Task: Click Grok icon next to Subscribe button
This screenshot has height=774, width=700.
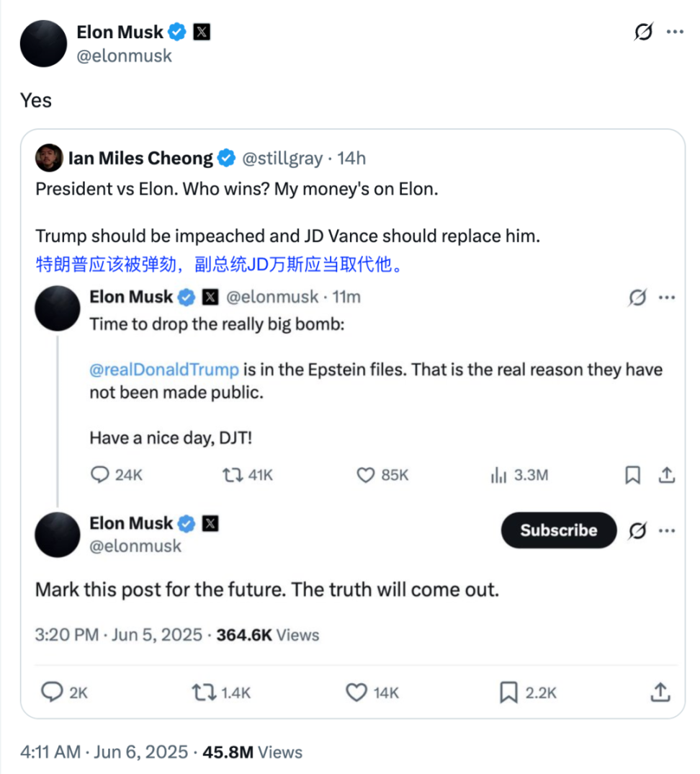Action: click(x=637, y=530)
